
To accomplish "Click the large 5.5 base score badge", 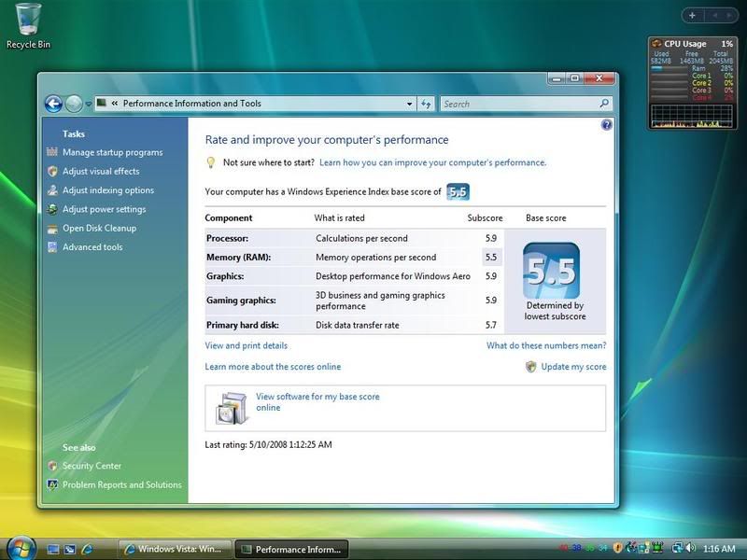I will point(551,271).
